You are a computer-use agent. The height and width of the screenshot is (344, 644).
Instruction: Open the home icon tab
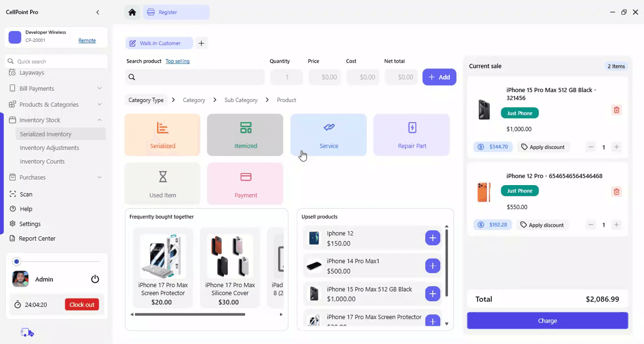pyautogui.click(x=132, y=12)
